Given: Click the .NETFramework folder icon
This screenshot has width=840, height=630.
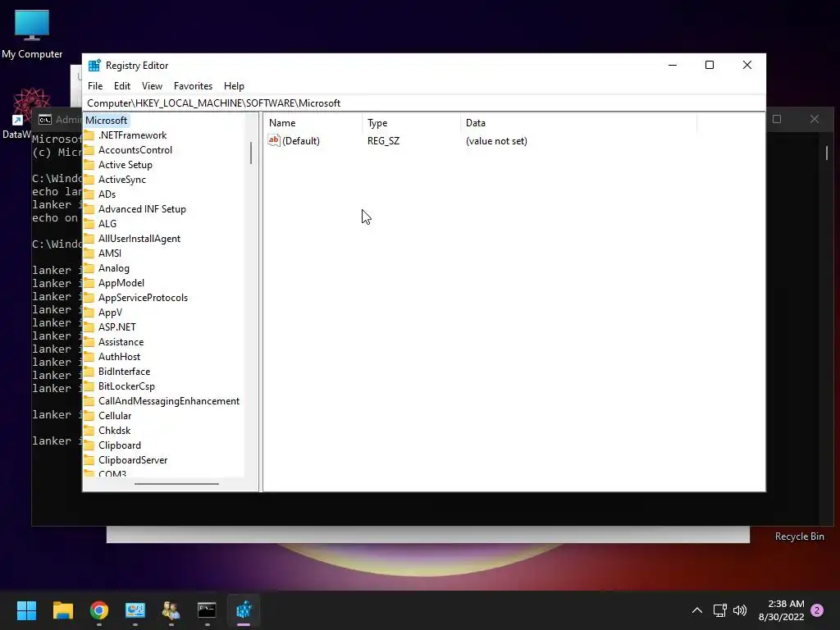Looking at the screenshot, I should [89, 135].
